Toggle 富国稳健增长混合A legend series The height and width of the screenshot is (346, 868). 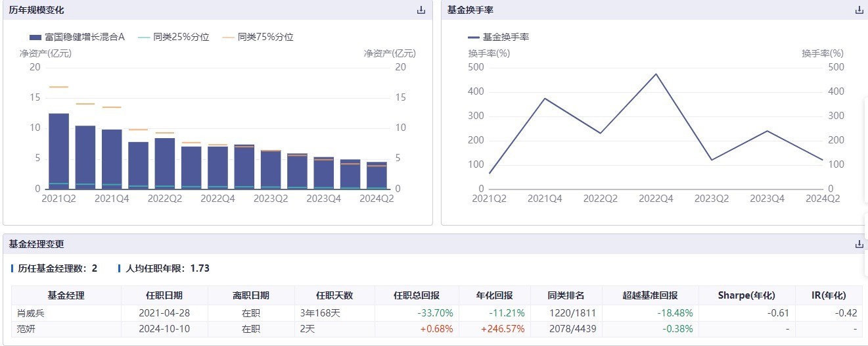click(78, 37)
